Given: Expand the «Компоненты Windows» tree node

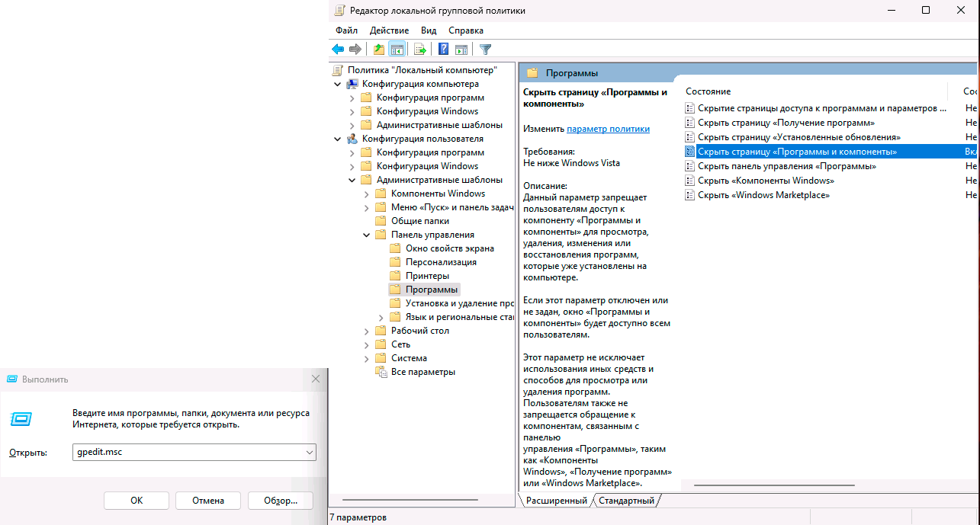Looking at the screenshot, I should (366, 194).
